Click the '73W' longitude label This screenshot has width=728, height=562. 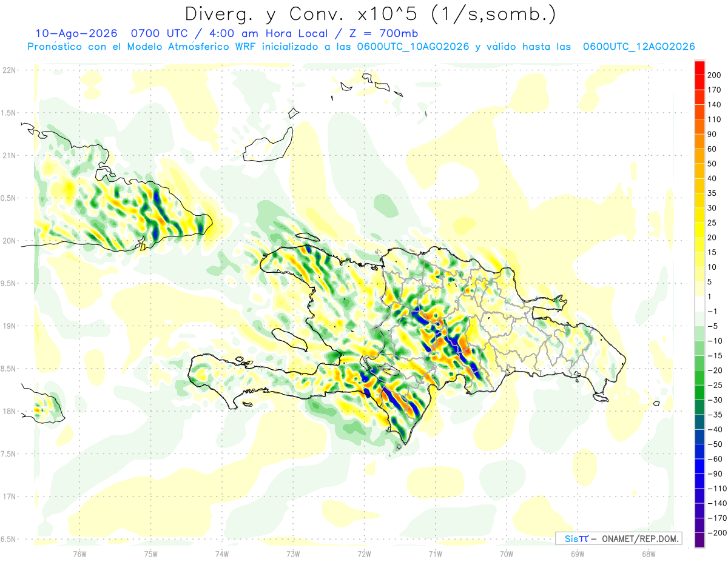(x=293, y=554)
